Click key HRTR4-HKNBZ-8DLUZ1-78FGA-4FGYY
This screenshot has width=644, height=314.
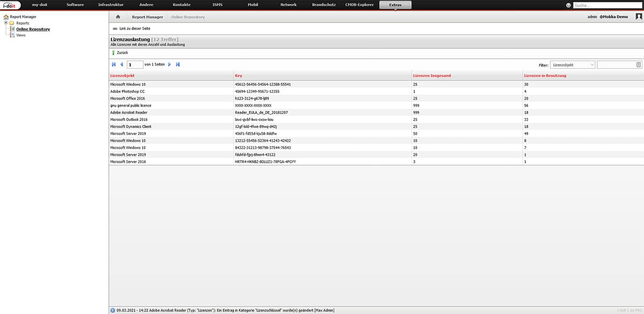pyautogui.click(x=266, y=161)
